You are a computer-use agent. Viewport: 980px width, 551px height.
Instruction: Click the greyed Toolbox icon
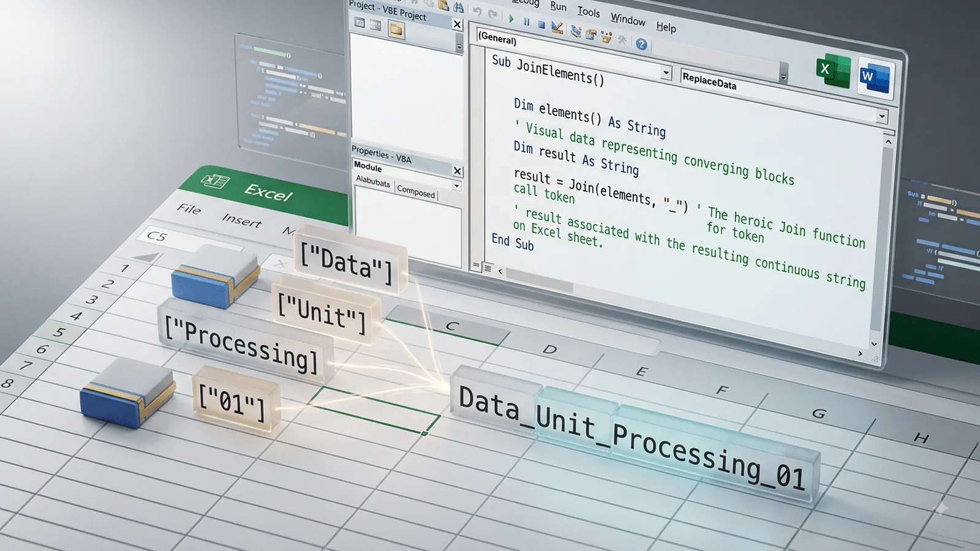pyautogui.click(x=622, y=40)
